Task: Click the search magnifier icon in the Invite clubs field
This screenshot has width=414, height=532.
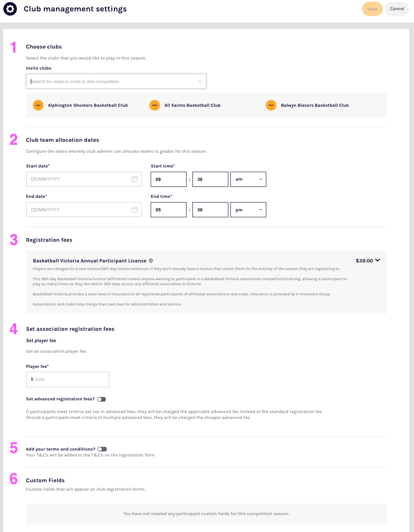Action: pos(200,81)
